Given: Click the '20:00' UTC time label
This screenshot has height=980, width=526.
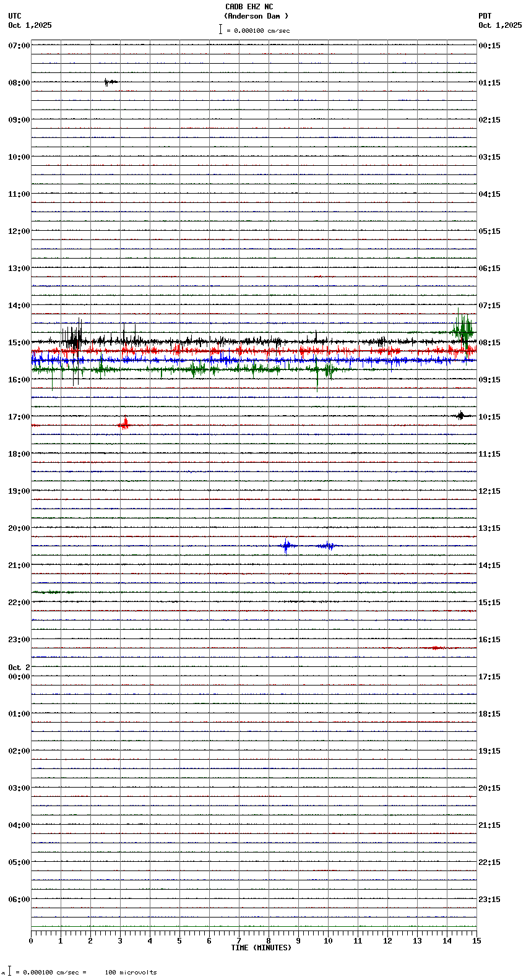Looking at the screenshot, I should pyautogui.click(x=19, y=528).
